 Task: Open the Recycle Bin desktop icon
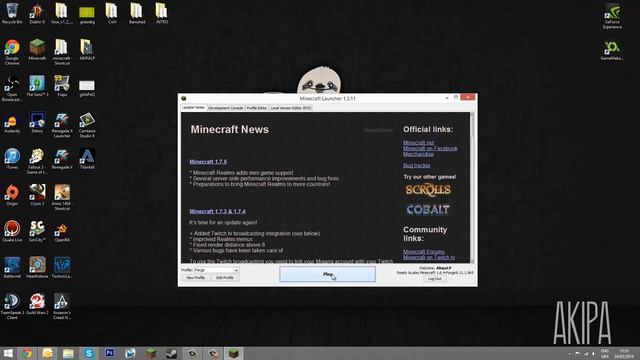coord(12,13)
